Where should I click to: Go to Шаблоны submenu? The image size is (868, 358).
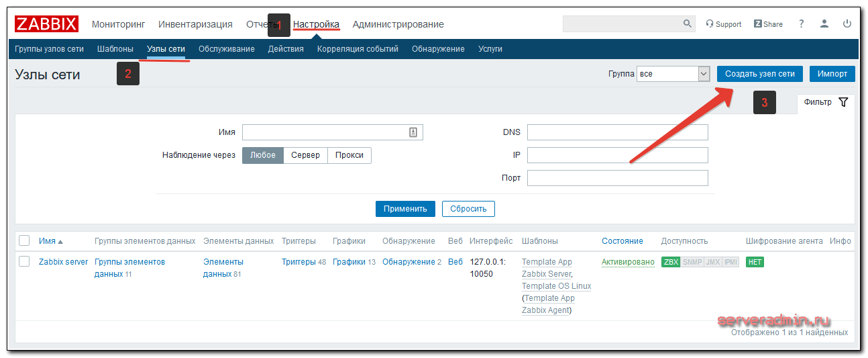(115, 49)
